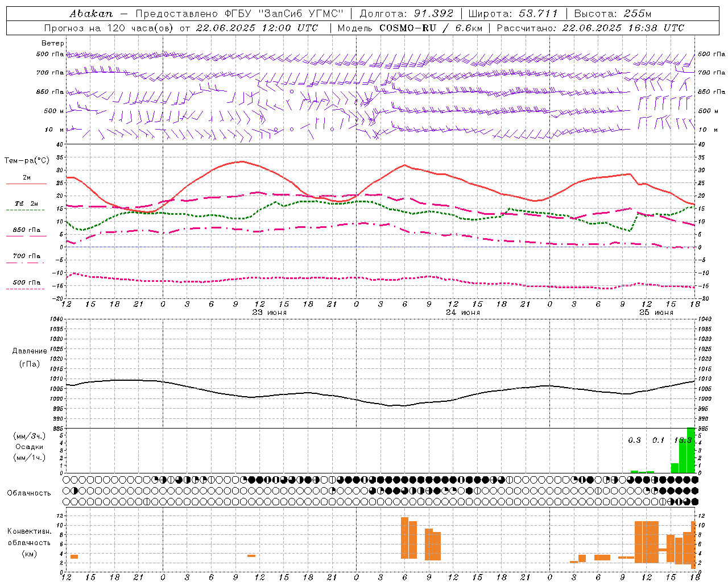Image resolution: width=728 pixels, height=582 pixels.
Task: Click the (гПа) unit label under Давление
Action: (x=30, y=364)
